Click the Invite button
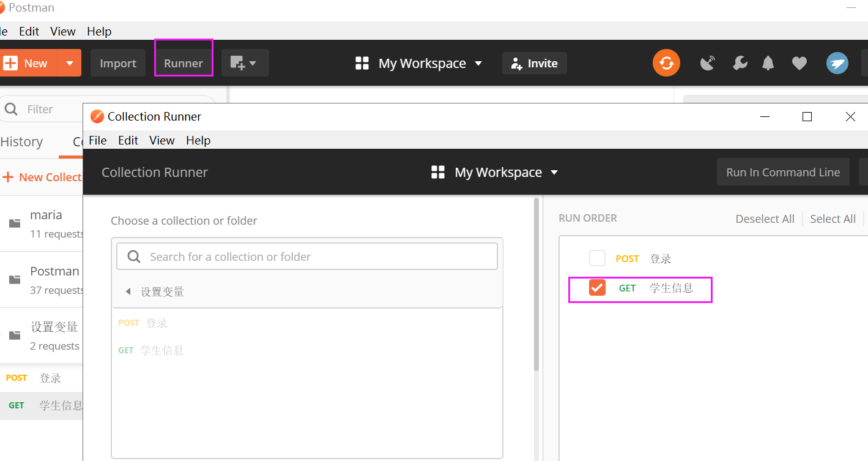Image resolution: width=868 pixels, height=461 pixels. pos(534,63)
